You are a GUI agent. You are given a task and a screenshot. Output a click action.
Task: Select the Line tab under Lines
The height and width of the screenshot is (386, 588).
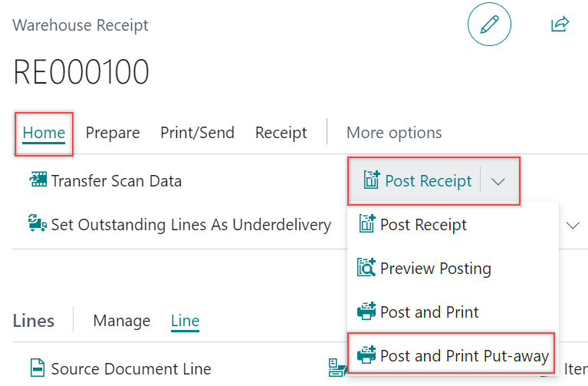click(x=185, y=321)
